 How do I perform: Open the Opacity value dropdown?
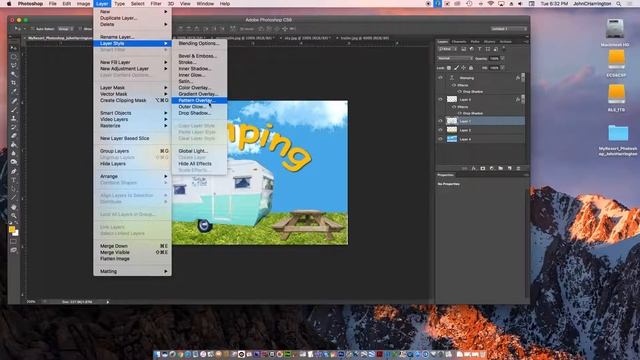pos(502,58)
